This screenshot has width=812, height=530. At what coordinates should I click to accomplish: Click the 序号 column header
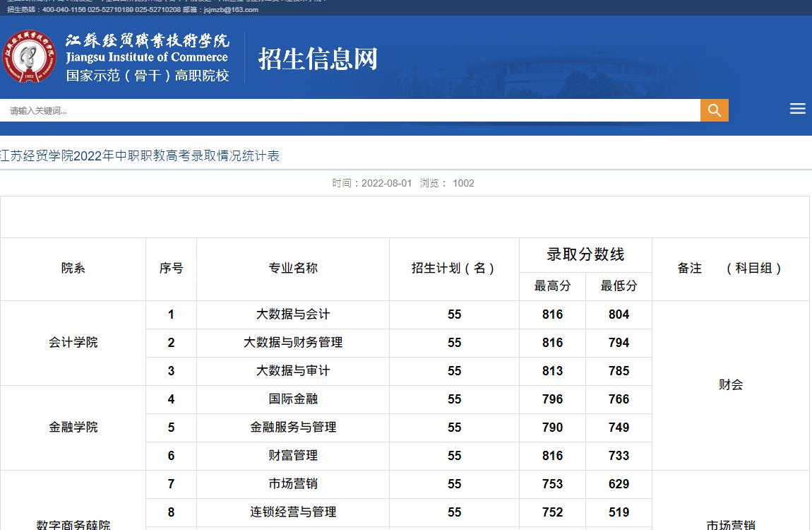[x=172, y=269]
